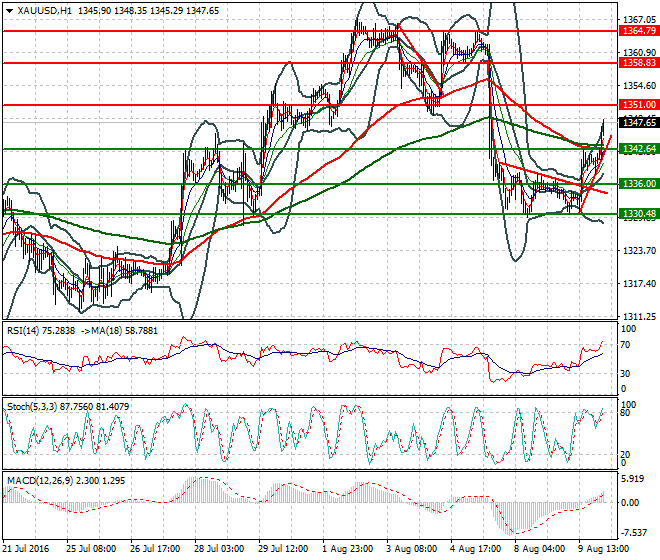Click the 1311.25 price scale value
Viewport: 660px width, 560px height.
click(639, 316)
